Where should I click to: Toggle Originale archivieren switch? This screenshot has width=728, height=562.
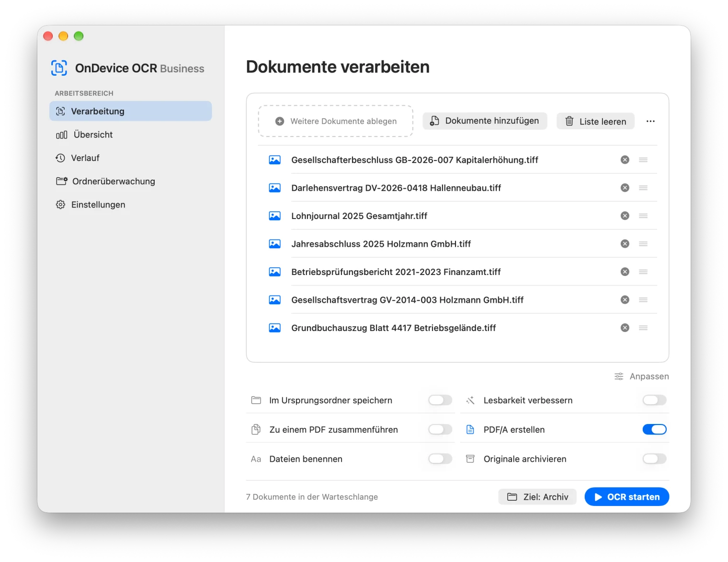pos(654,459)
